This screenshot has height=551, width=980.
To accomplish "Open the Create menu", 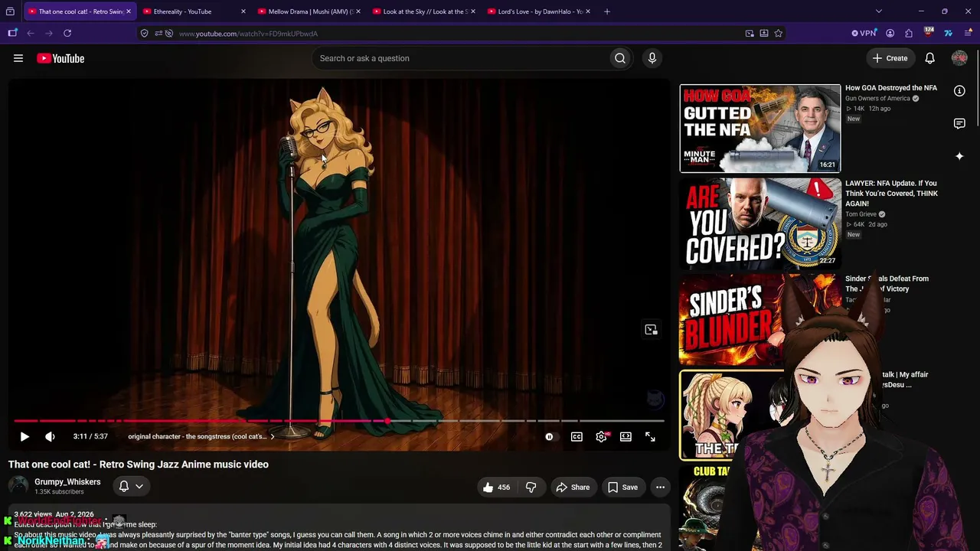I will 890,58.
